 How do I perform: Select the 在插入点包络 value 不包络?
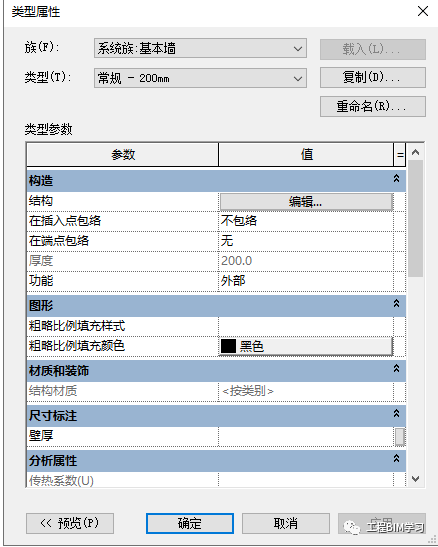coord(306,221)
